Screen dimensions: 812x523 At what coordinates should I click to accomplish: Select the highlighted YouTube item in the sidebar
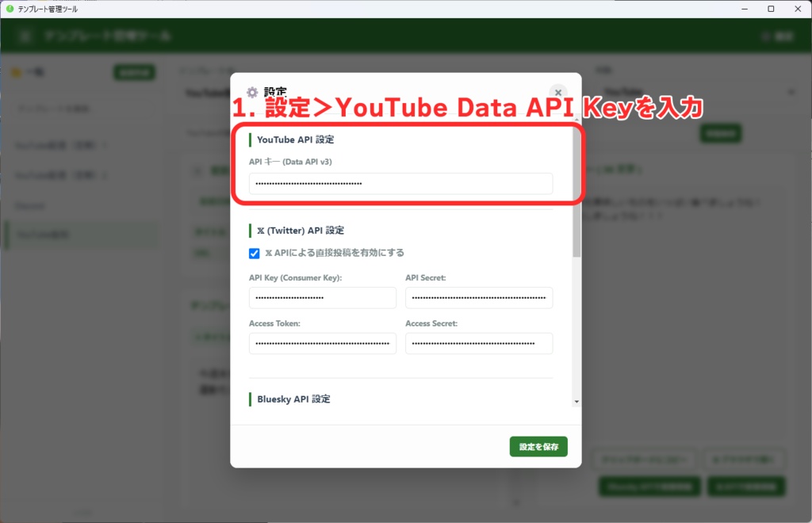coord(82,234)
